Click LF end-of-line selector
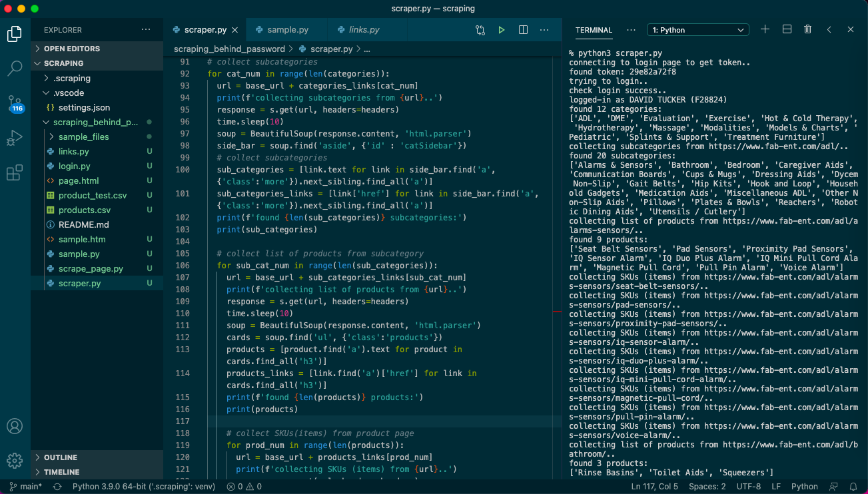Image resolution: width=868 pixels, height=494 pixels. point(776,487)
